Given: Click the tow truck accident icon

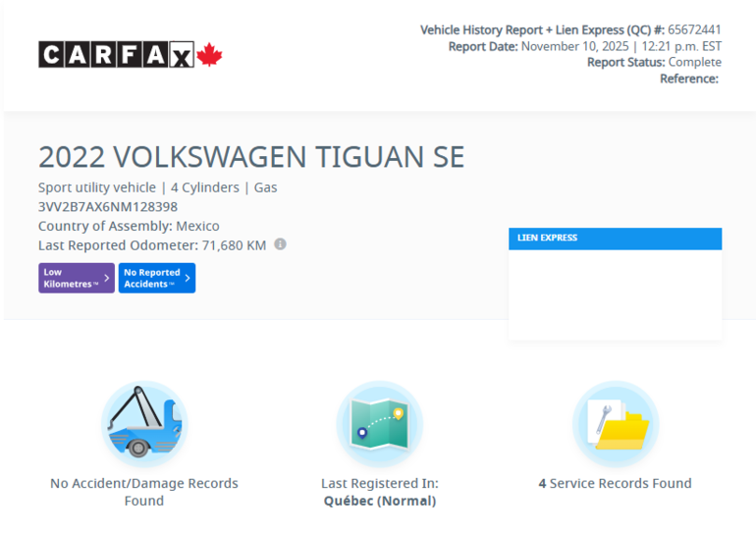Looking at the screenshot, I should pos(144,423).
